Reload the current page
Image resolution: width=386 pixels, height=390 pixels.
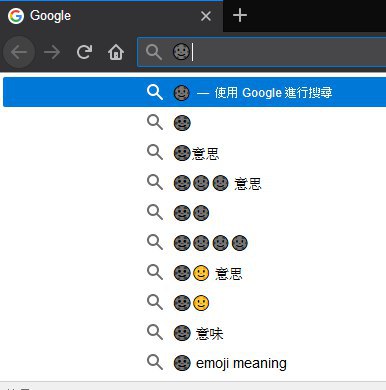point(84,52)
